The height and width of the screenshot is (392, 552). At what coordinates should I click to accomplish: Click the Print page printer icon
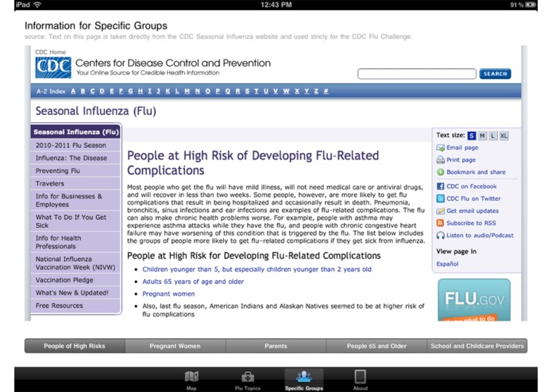coord(440,160)
